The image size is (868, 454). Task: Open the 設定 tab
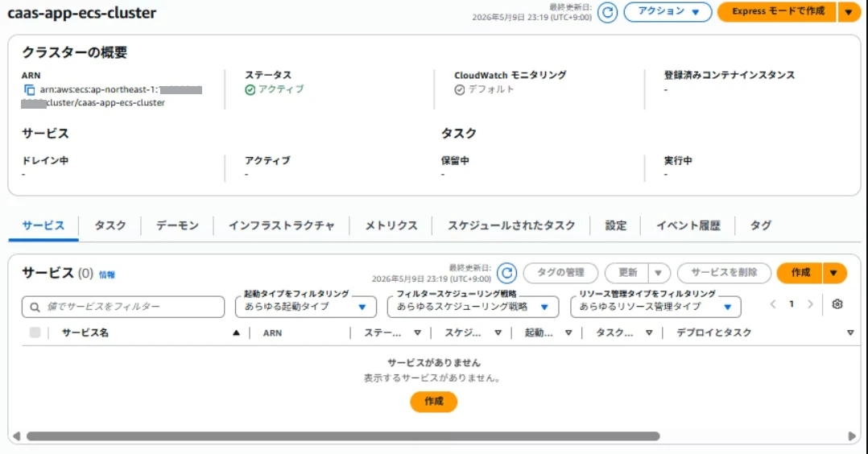[615, 225]
